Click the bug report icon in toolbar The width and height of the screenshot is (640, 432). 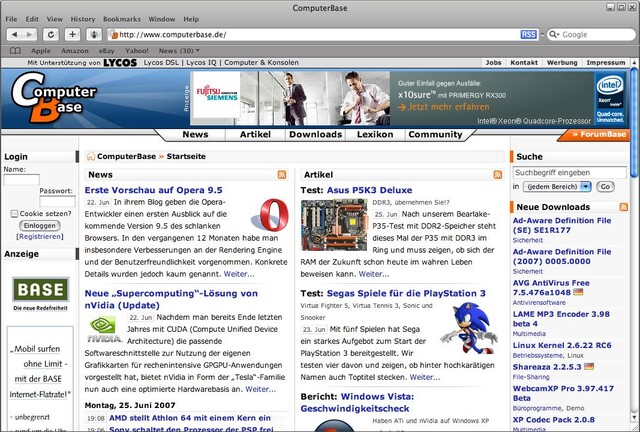tap(94, 35)
